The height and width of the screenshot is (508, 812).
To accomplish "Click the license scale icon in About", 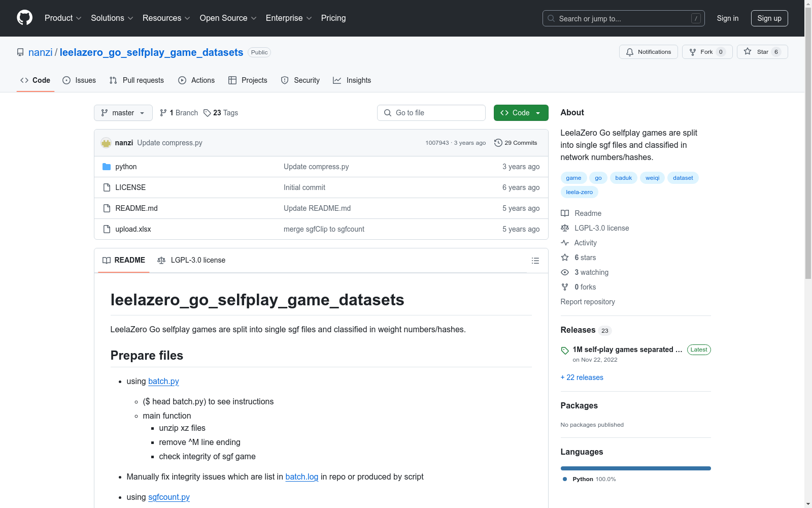I will coord(565,228).
